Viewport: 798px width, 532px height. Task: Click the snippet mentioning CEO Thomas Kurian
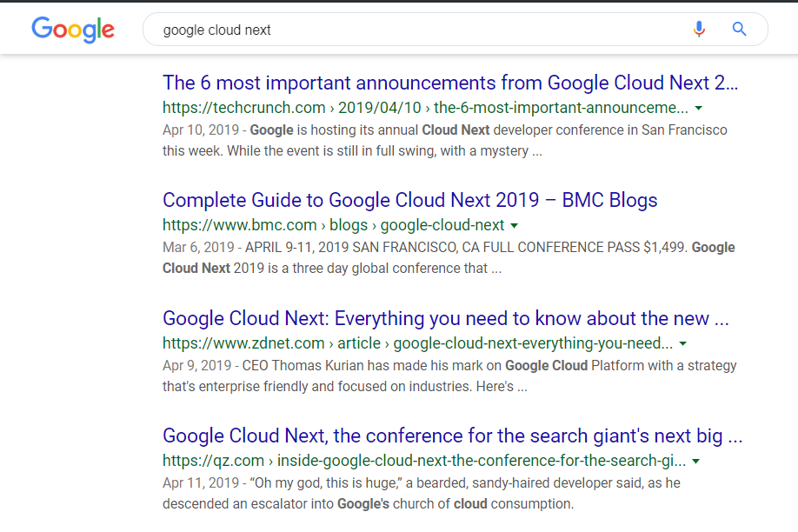[449, 375]
